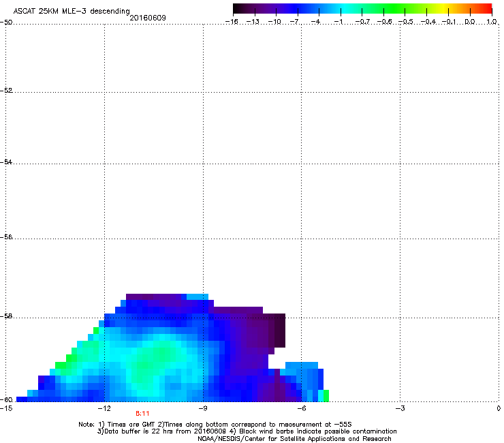Click the -12 longitude axis label
The width and height of the screenshot is (504, 443).
tap(104, 408)
